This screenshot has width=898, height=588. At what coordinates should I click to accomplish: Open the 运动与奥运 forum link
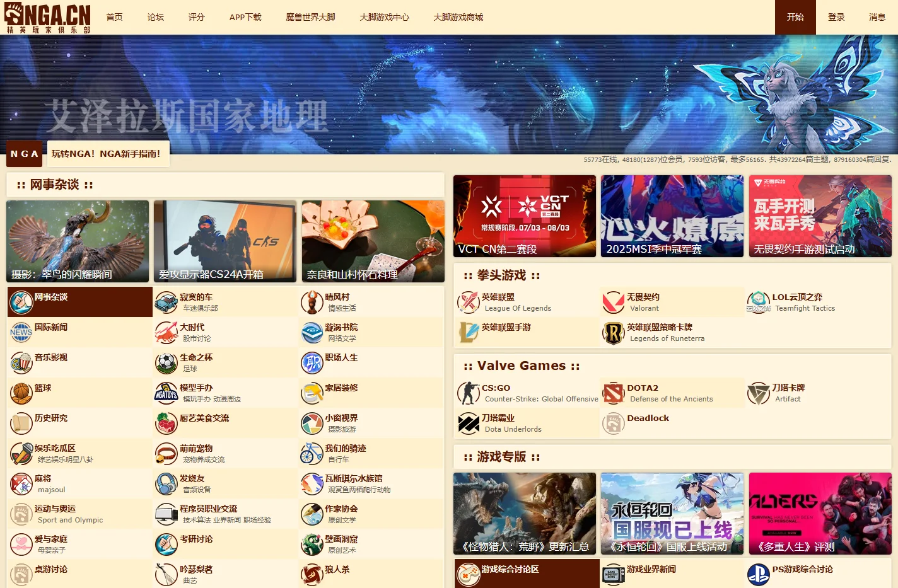tap(55, 509)
